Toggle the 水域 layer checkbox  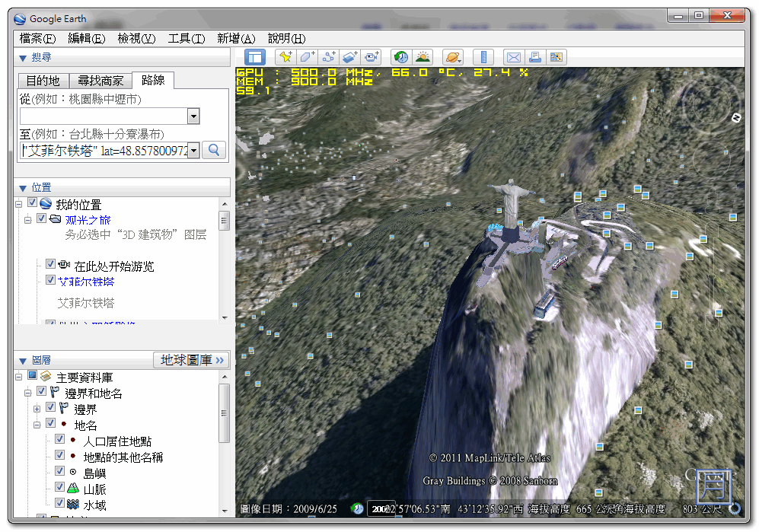60,504
